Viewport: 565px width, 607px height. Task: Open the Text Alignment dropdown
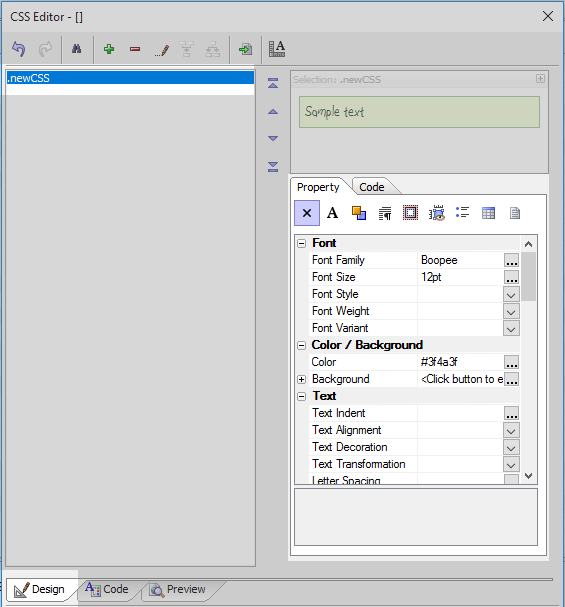[x=511, y=430]
